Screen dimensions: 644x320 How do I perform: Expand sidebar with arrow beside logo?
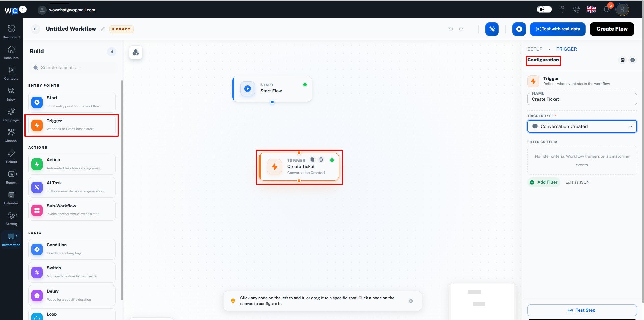click(x=23, y=9)
